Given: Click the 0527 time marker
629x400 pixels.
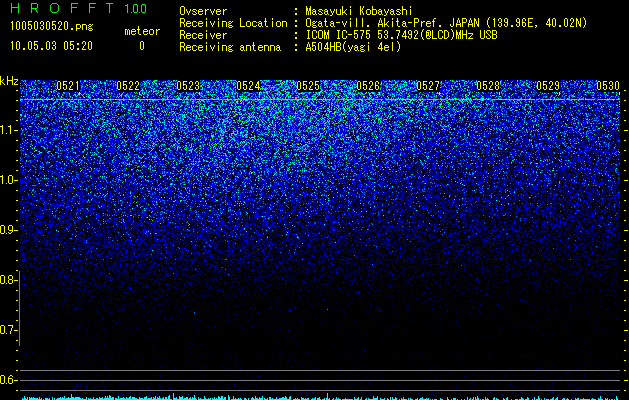Looking at the screenshot, I should coord(428,86).
